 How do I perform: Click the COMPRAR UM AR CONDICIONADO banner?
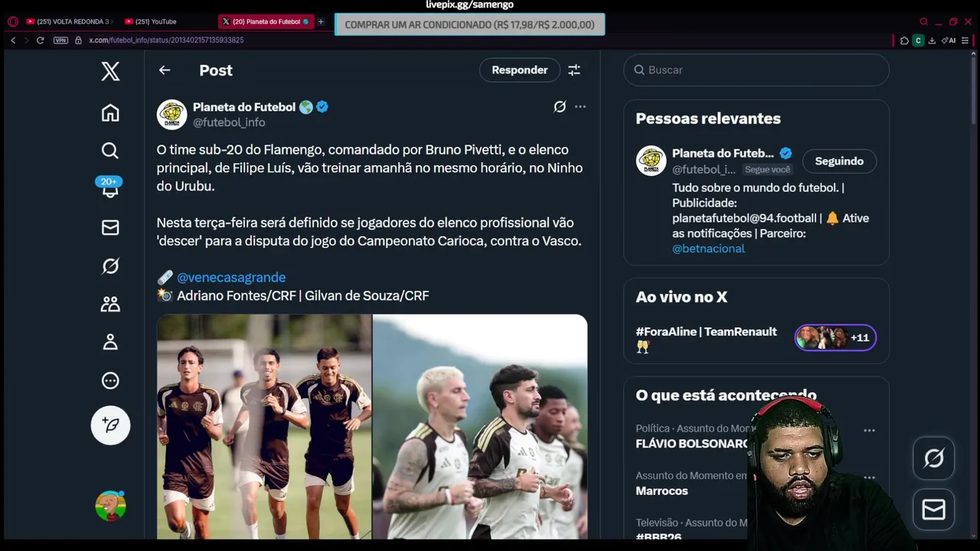point(469,24)
